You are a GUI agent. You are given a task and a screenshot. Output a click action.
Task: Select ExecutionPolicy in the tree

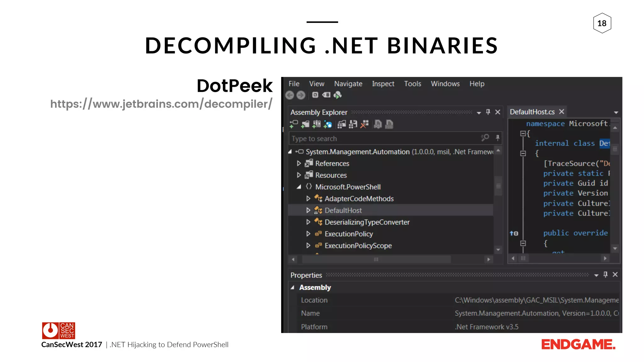click(349, 234)
